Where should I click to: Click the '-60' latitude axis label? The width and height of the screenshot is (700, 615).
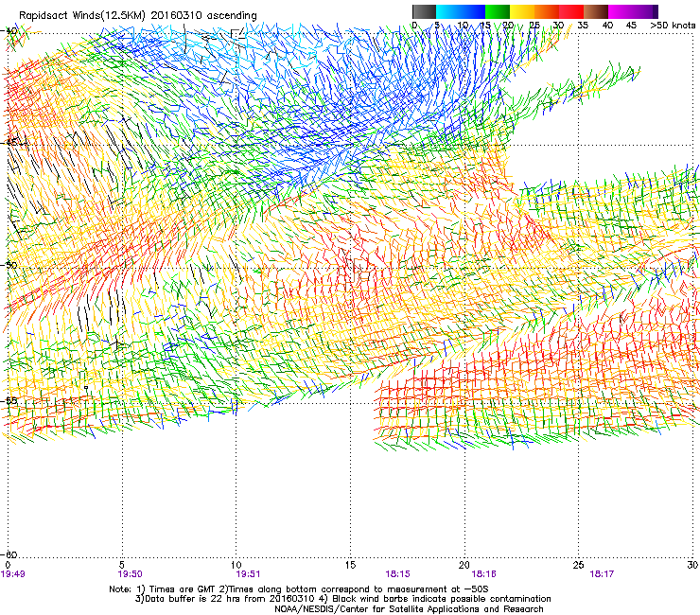9,554
